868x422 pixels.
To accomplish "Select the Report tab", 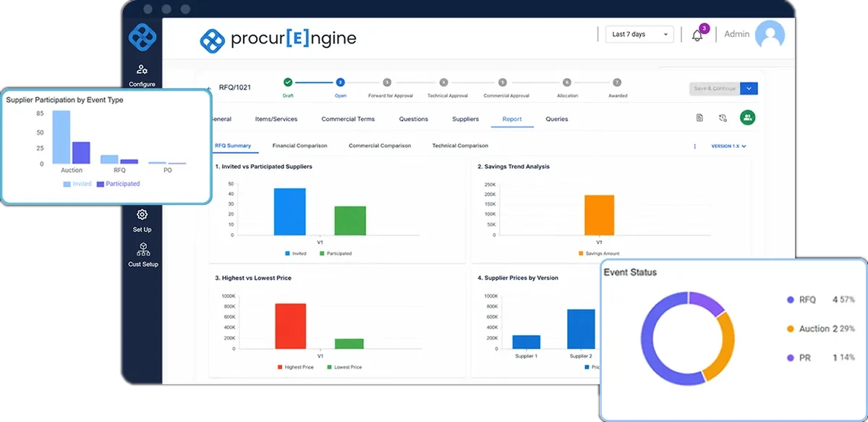I will [x=512, y=119].
